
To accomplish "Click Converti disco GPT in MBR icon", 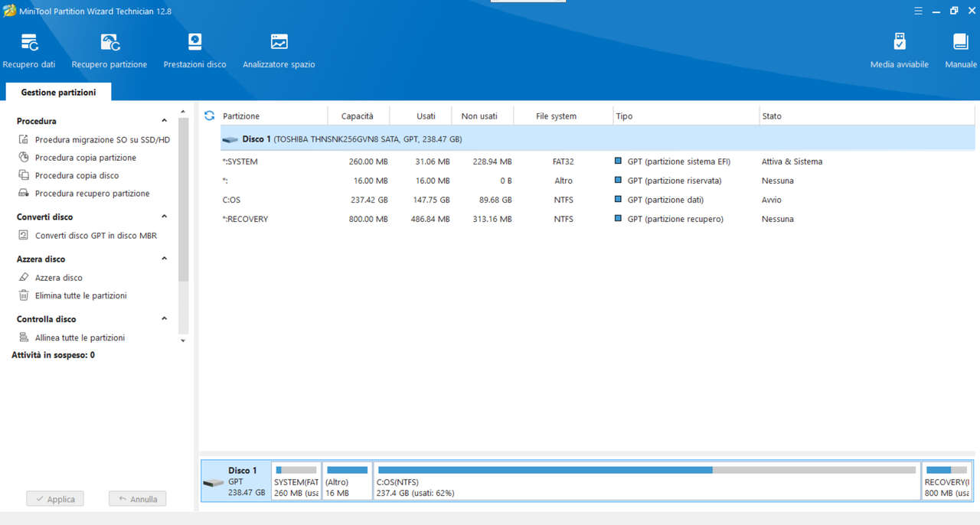I will click(24, 235).
